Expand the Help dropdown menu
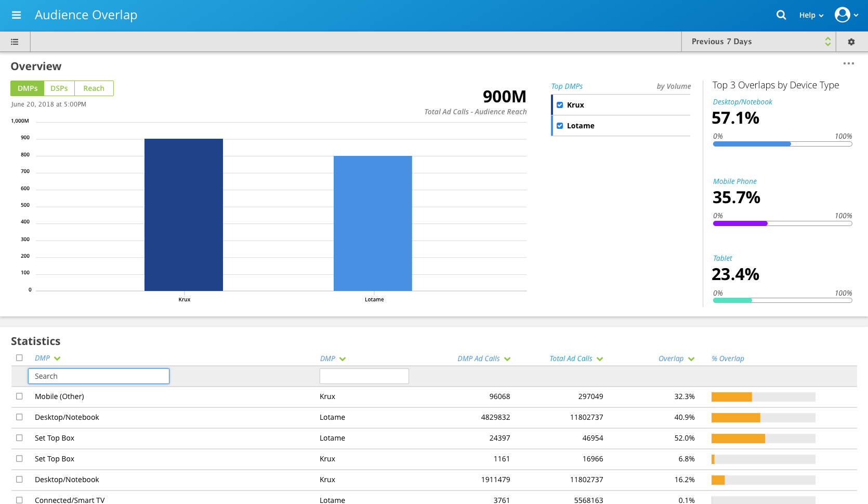The width and height of the screenshot is (868, 504). click(x=811, y=15)
